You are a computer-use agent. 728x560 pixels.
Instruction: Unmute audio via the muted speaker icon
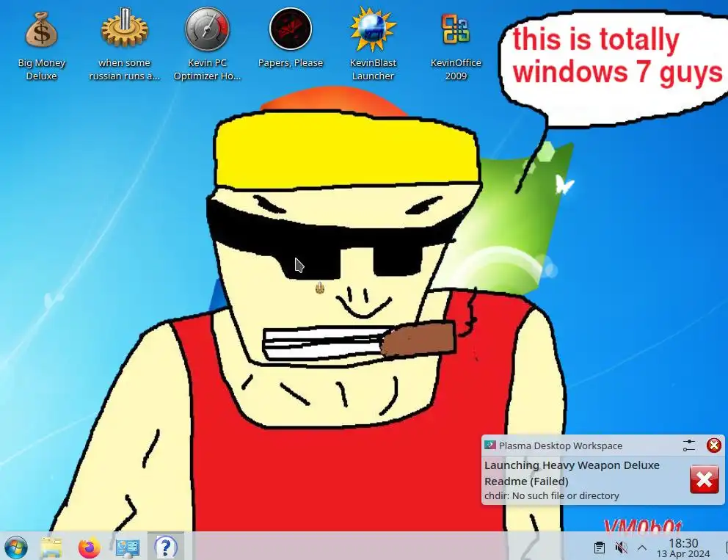[621, 548]
